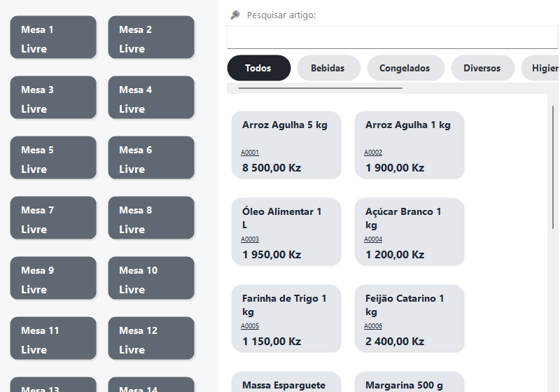This screenshot has height=392, width=560.
Task: Select the partially visible Higiene tab
Action: coord(540,68)
